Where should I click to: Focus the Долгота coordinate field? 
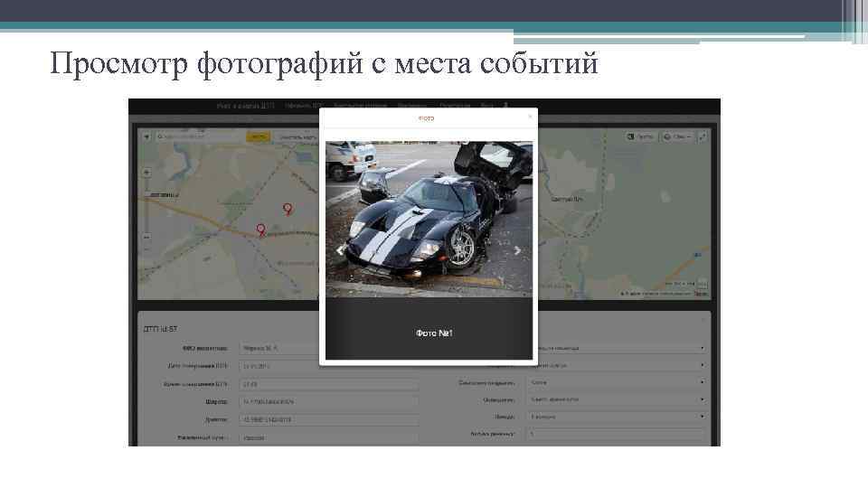(329, 419)
